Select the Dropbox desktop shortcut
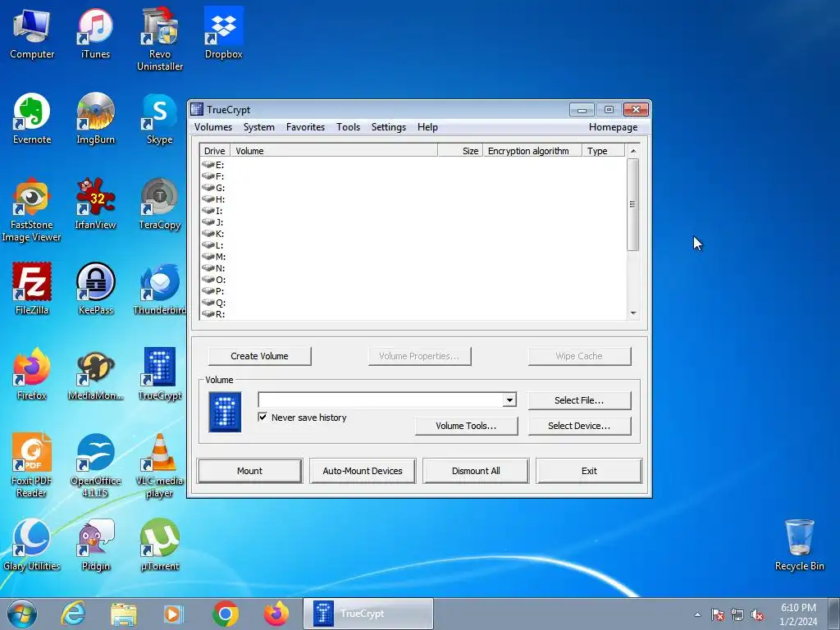 coord(223,34)
